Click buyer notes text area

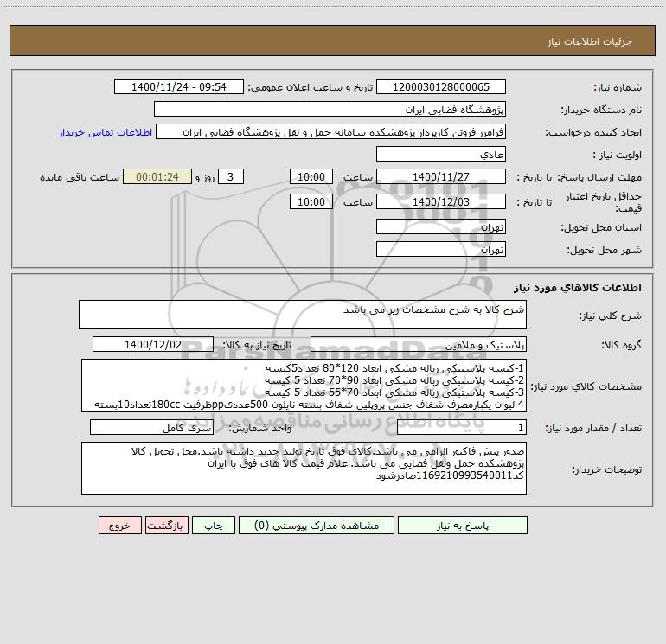(304, 469)
